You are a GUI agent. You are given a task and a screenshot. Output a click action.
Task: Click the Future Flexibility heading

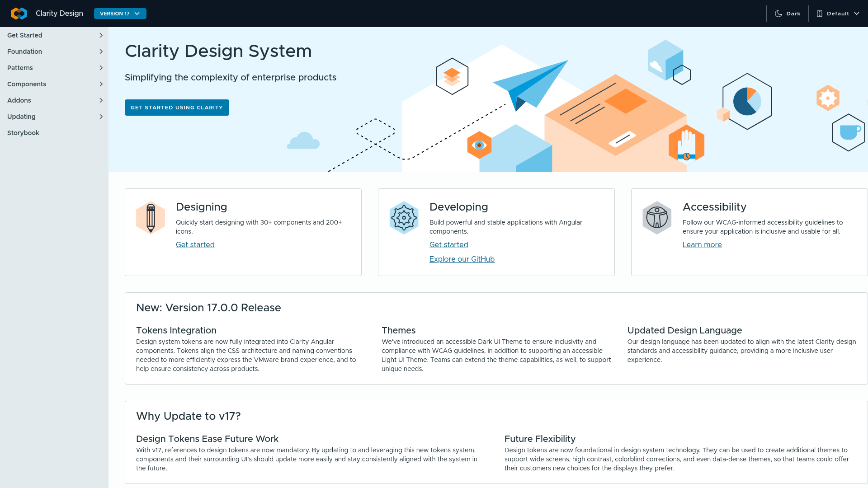click(540, 439)
